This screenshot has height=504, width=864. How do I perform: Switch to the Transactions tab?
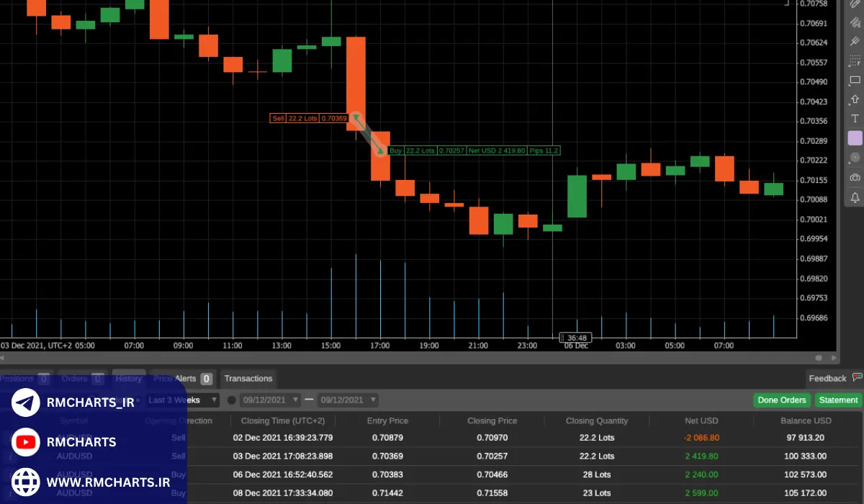click(248, 379)
